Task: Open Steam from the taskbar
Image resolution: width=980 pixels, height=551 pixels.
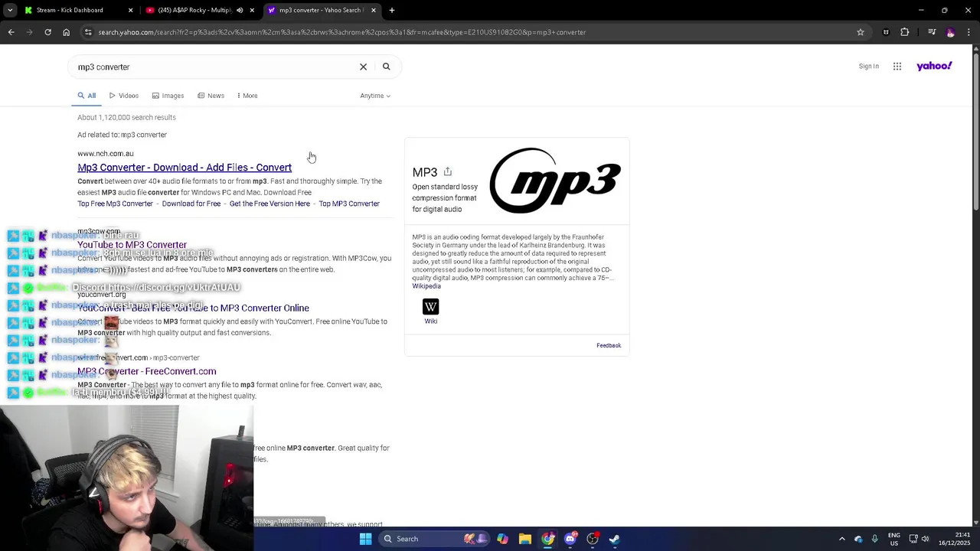Action: pos(614,539)
